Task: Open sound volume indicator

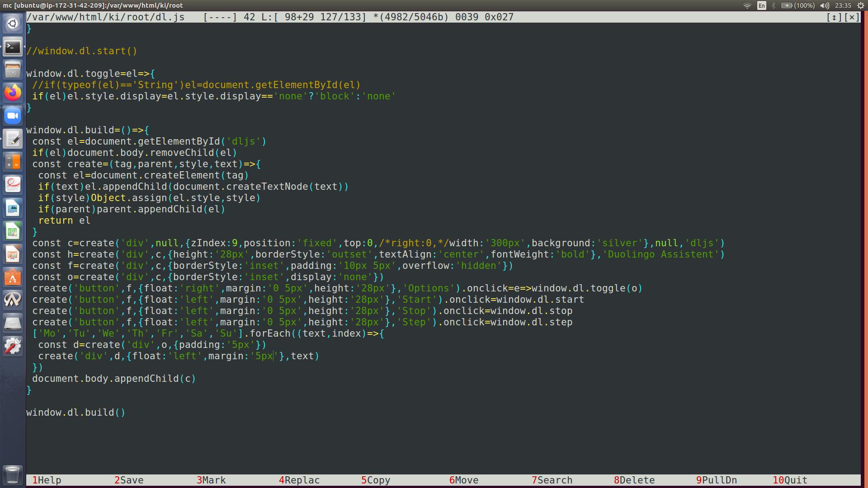Action: [825, 5]
